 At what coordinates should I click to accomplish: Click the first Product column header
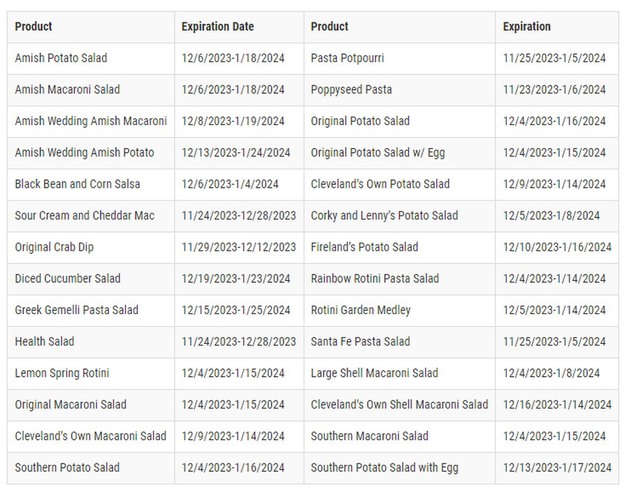tap(34, 27)
